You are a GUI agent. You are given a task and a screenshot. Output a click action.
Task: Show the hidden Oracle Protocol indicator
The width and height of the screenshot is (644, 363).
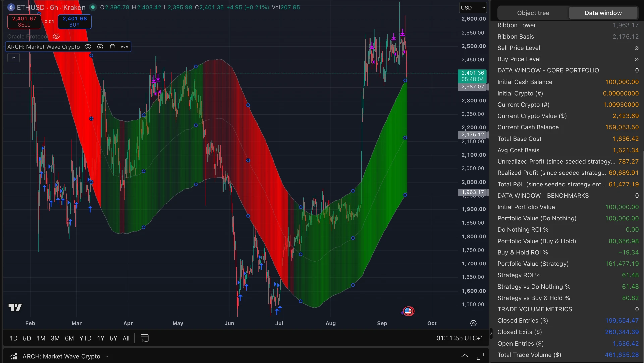point(56,36)
